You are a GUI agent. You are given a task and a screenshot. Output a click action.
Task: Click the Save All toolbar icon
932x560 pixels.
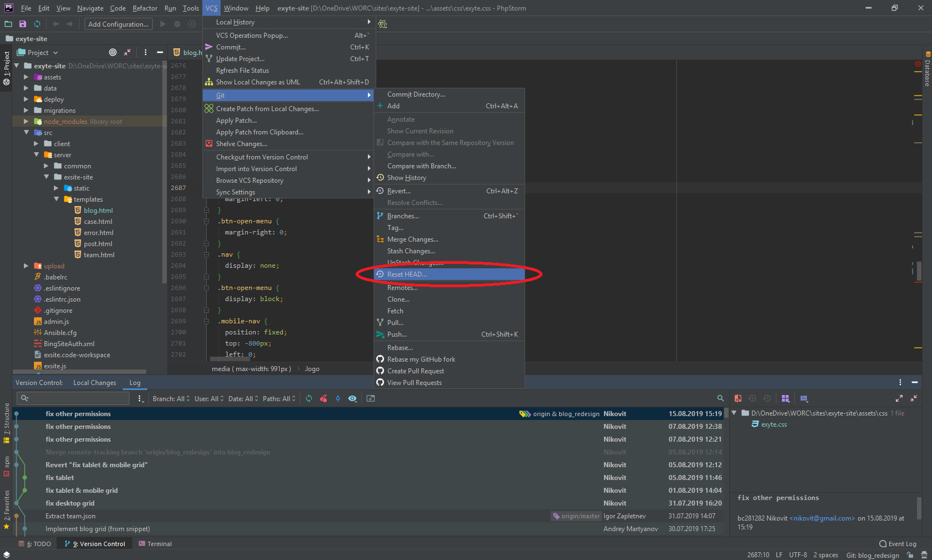(23, 24)
